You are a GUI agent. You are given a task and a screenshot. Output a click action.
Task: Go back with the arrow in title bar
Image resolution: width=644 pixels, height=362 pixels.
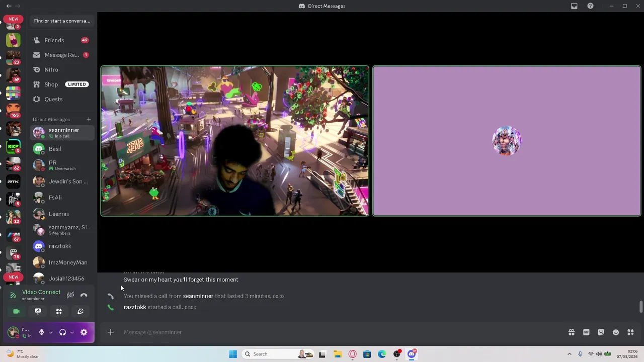9,6
